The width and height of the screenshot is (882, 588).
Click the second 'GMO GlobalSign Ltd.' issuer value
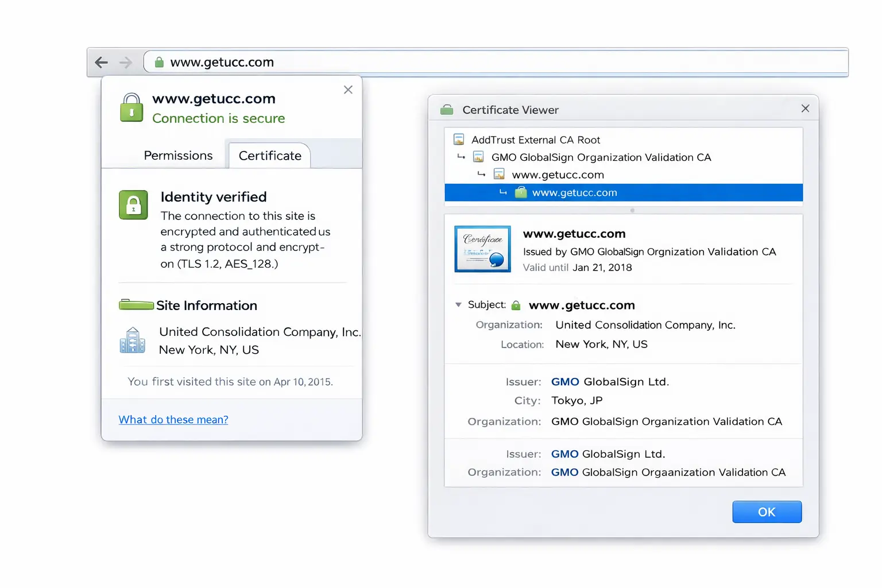click(x=608, y=454)
